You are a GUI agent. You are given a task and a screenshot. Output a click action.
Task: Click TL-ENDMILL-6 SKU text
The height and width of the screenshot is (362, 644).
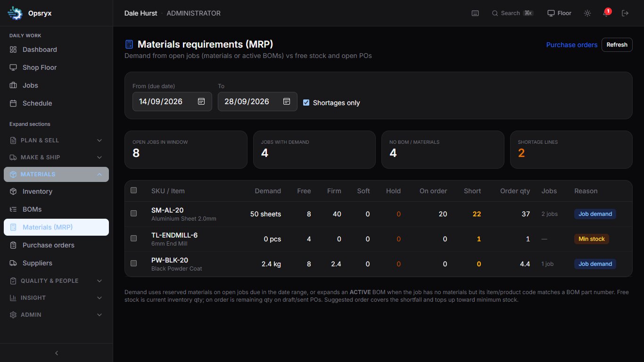(x=174, y=235)
